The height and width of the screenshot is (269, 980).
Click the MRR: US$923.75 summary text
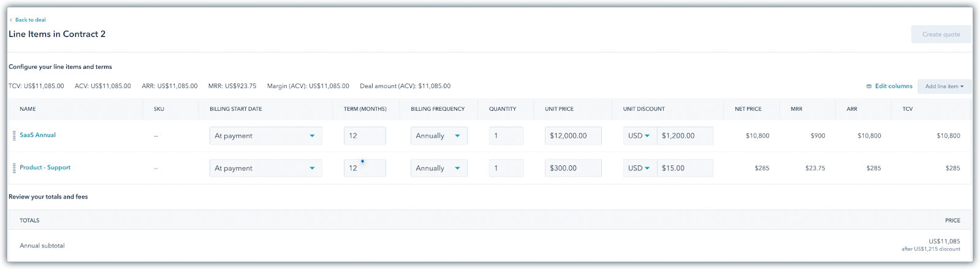(232, 86)
